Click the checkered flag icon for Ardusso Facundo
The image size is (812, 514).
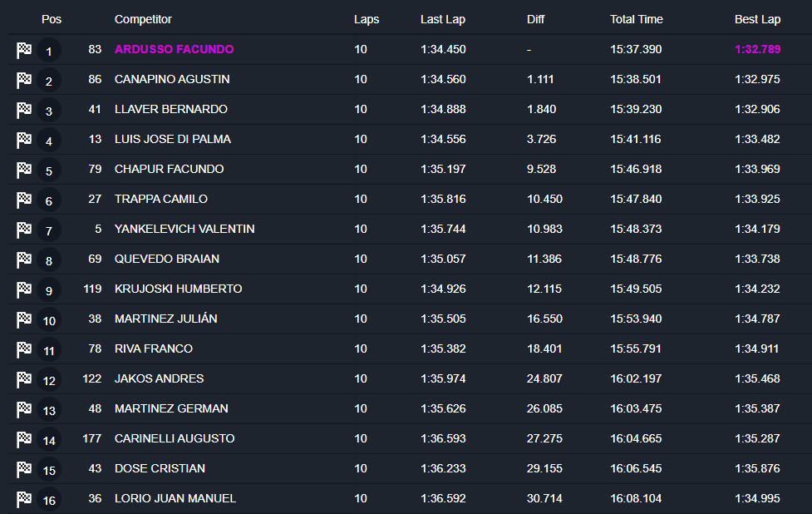pyautogui.click(x=24, y=50)
